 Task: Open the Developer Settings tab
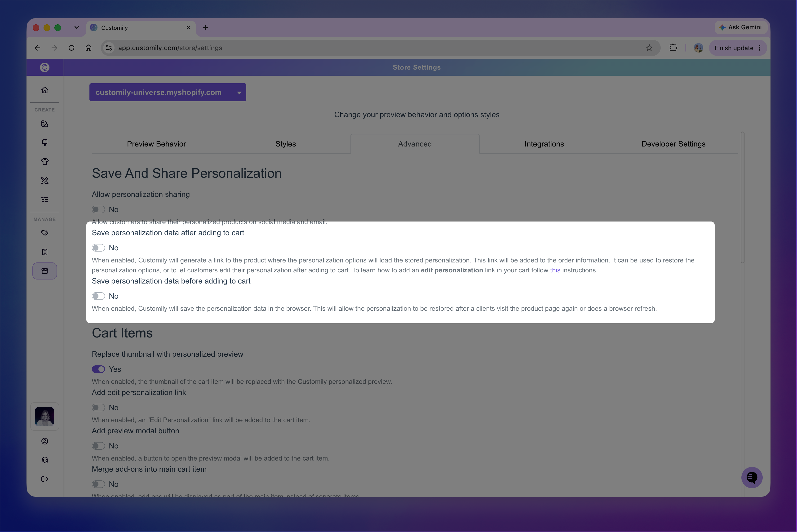673,144
